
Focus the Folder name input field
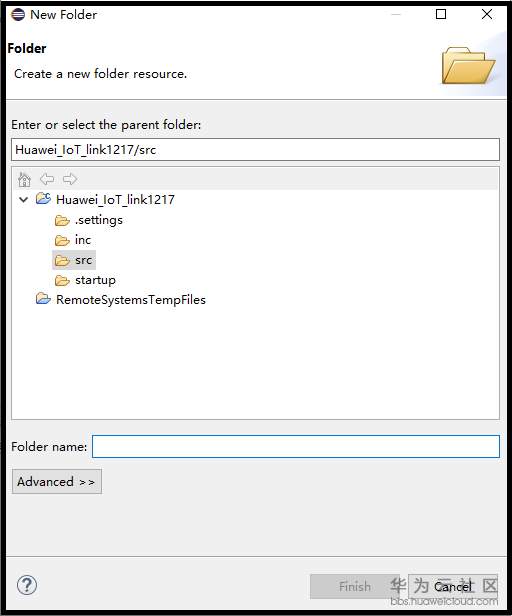point(296,446)
